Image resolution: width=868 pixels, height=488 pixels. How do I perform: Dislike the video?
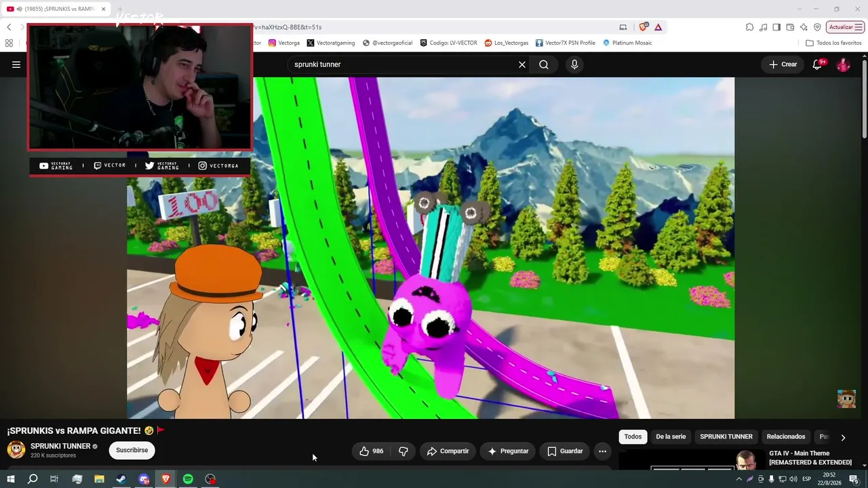pyautogui.click(x=403, y=451)
